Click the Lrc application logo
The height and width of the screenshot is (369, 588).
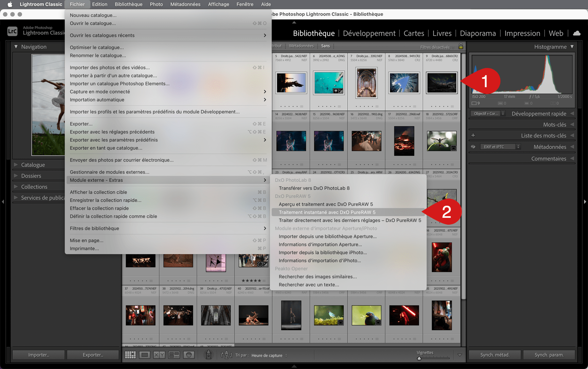click(x=12, y=31)
